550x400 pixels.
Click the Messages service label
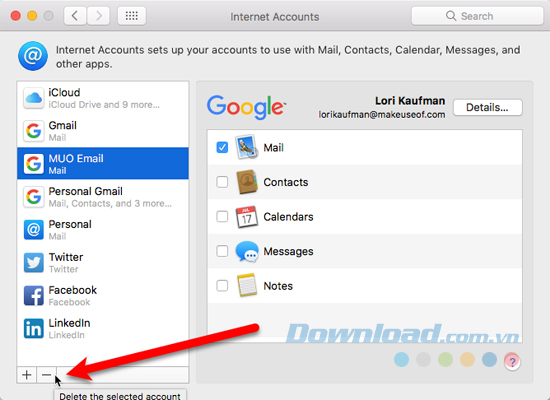point(288,251)
